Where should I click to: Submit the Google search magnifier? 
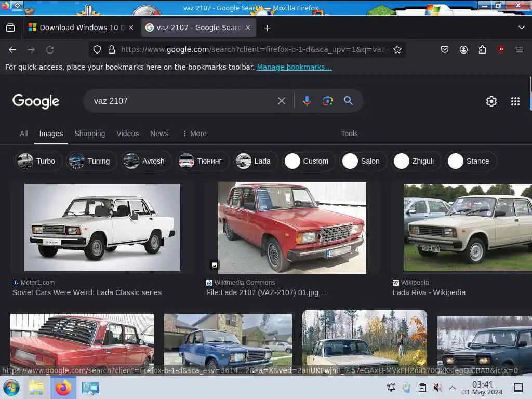[x=348, y=101]
